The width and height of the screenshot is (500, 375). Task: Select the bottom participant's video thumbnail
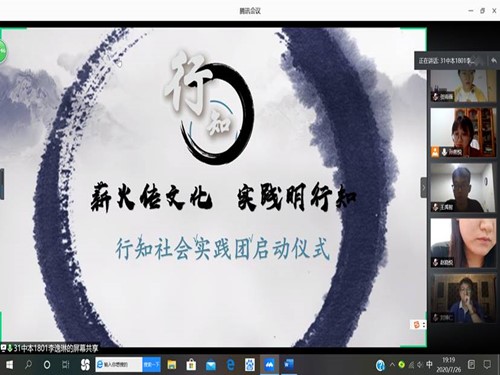[x=463, y=298]
